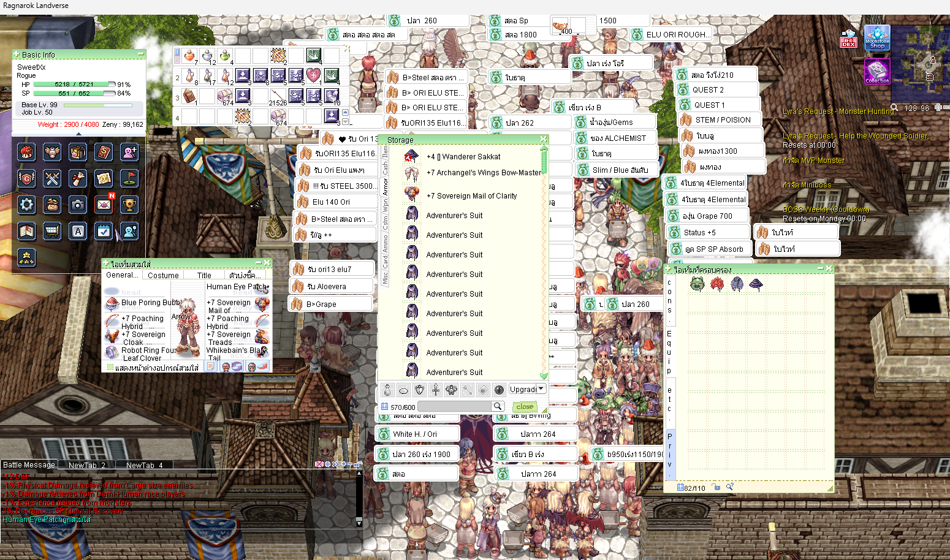Select the Armor vertical tab in Storage
The width and height of the screenshot is (950, 560).
(385, 186)
